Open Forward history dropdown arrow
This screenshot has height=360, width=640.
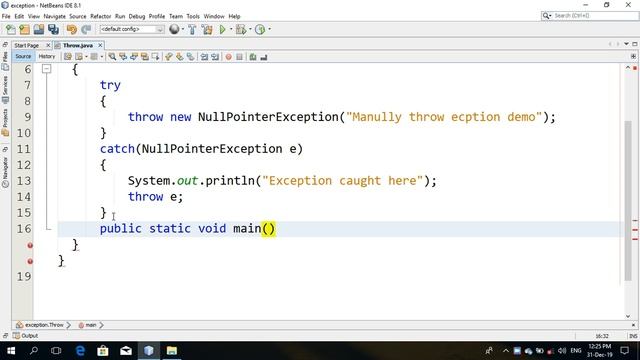click(x=101, y=57)
